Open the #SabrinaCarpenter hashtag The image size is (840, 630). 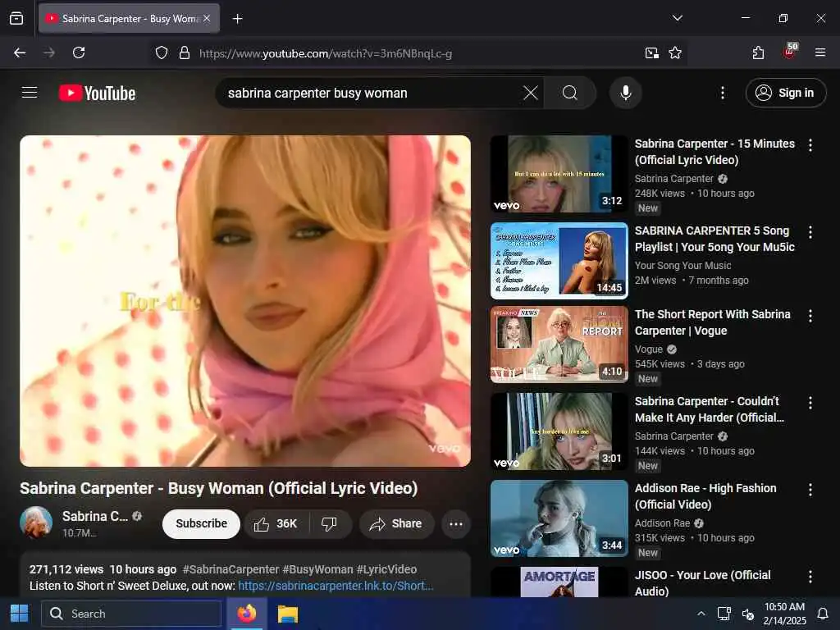(x=231, y=569)
